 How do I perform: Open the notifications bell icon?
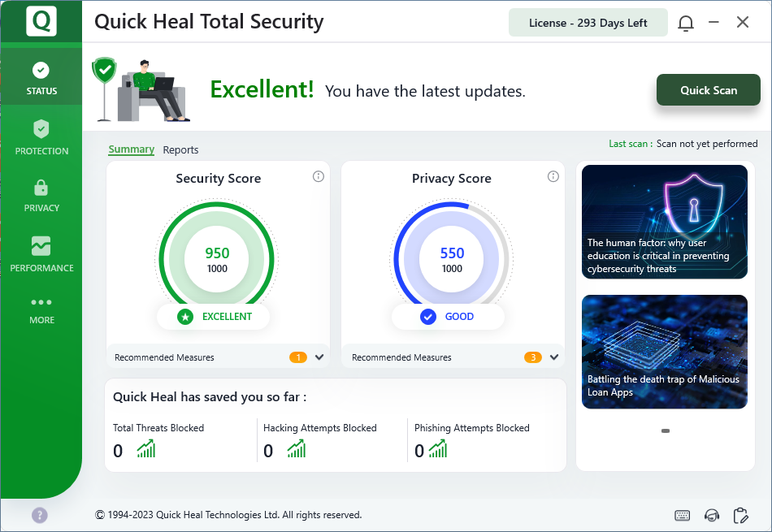click(x=686, y=23)
